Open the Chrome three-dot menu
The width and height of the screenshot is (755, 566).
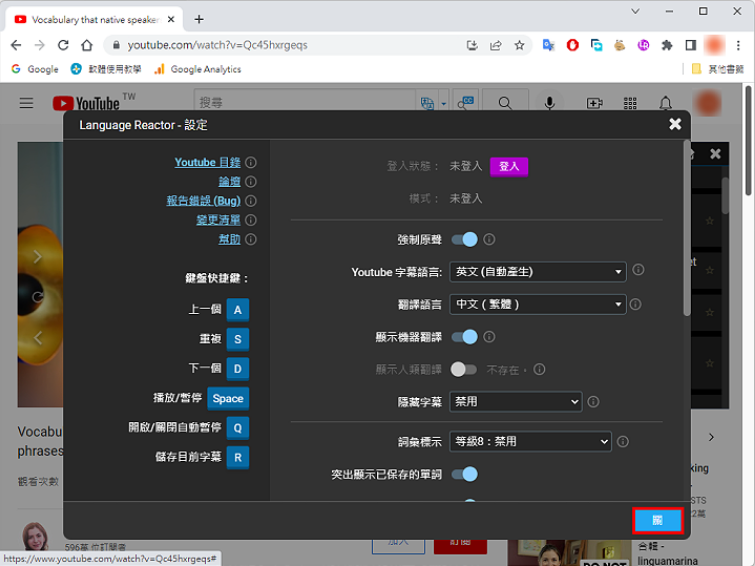click(x=738, y=45)
